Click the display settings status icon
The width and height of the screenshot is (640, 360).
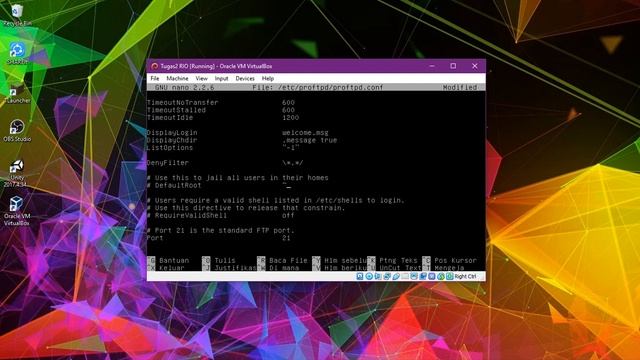414,276
